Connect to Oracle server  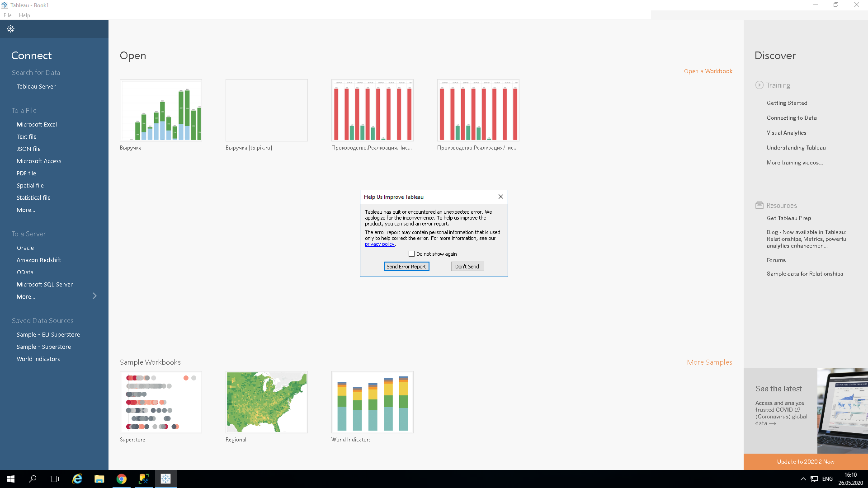(25, 248)
